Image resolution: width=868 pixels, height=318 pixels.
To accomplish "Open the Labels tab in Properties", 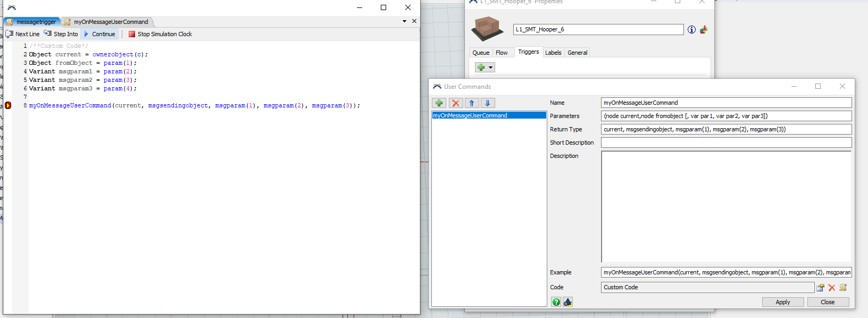I will coord(553,53).
